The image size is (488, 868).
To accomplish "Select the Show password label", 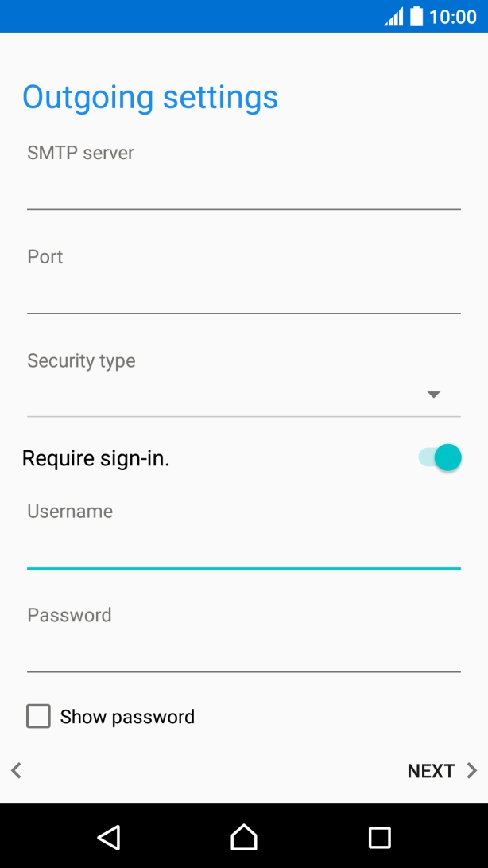I will [127, 716].
